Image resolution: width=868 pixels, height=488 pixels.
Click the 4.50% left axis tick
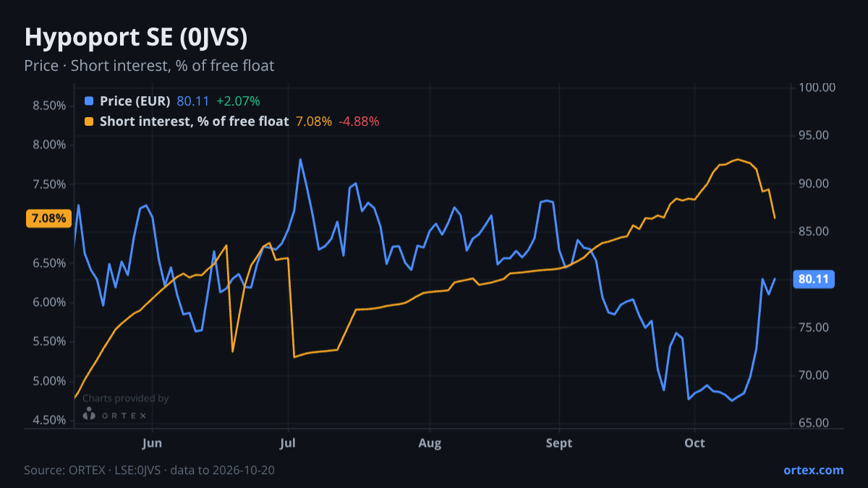click(x=50, y=420)
